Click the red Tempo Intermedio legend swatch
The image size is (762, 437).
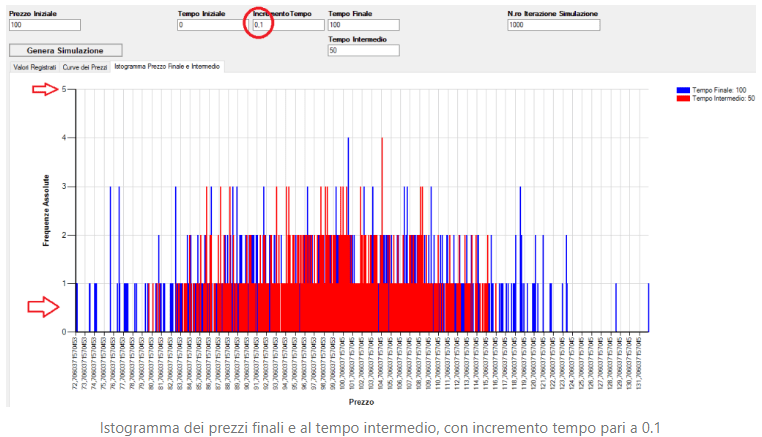tap(683, 98)
